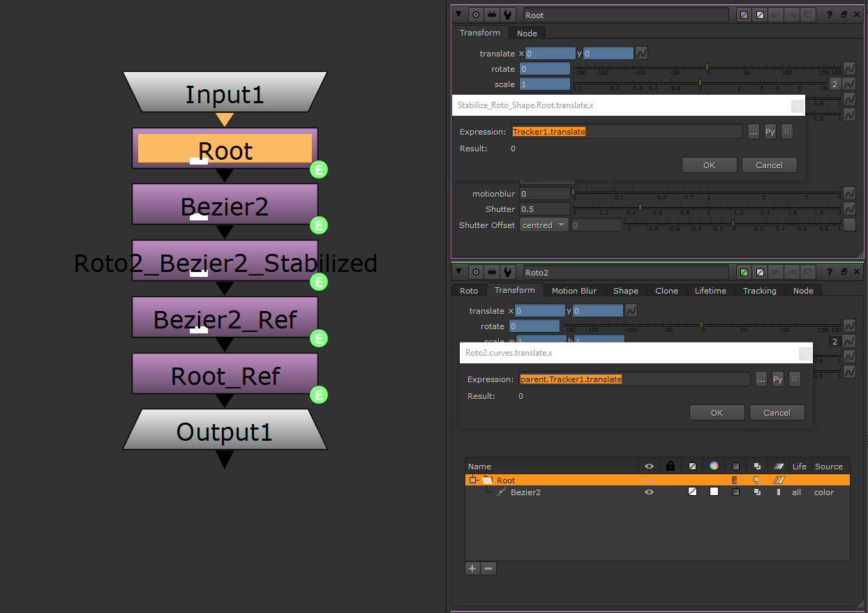Click the purple node color icon in Root panel
Image resolution: width=868 pixels, height=613 pixels.
click(x=744, y=15)
